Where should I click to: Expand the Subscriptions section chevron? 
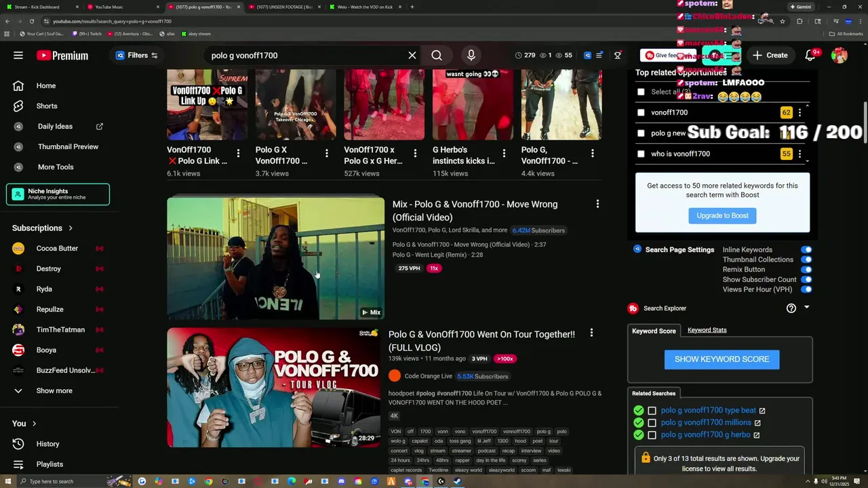point(71,228)
